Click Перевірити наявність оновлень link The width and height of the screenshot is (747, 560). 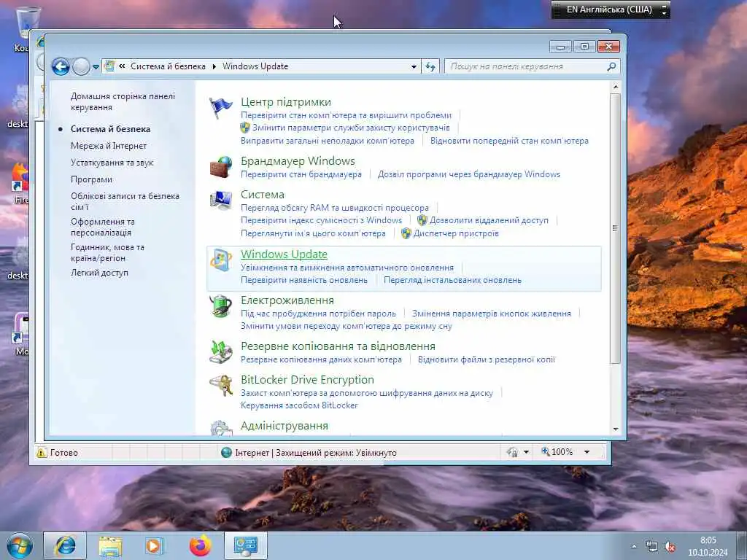tap(304, 280)
